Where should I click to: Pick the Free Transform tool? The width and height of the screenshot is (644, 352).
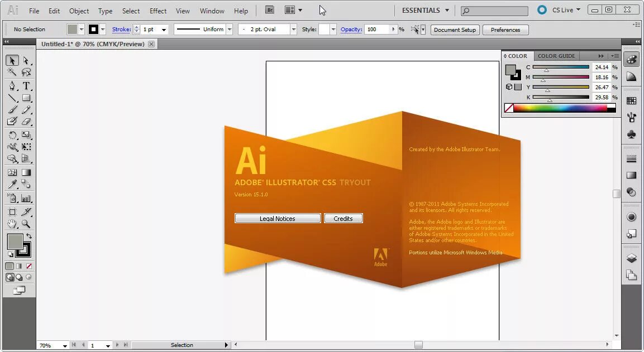pos(26,147)
